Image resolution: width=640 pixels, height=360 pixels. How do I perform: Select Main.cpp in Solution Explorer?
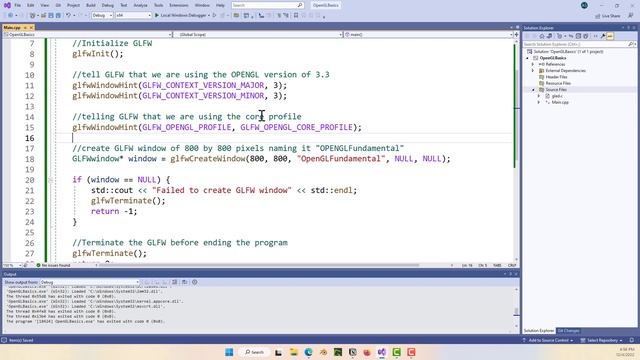click(x=557, y=102)
